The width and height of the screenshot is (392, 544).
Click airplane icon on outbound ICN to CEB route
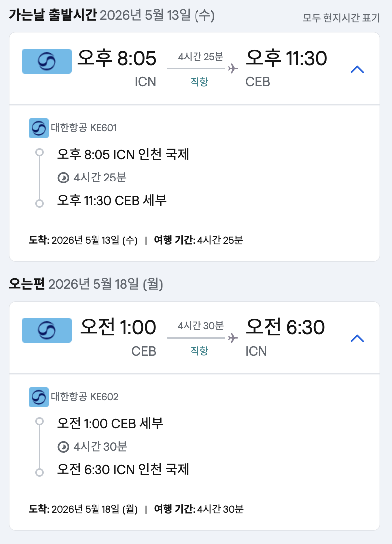pyautogui.click(x=233, y=69)
